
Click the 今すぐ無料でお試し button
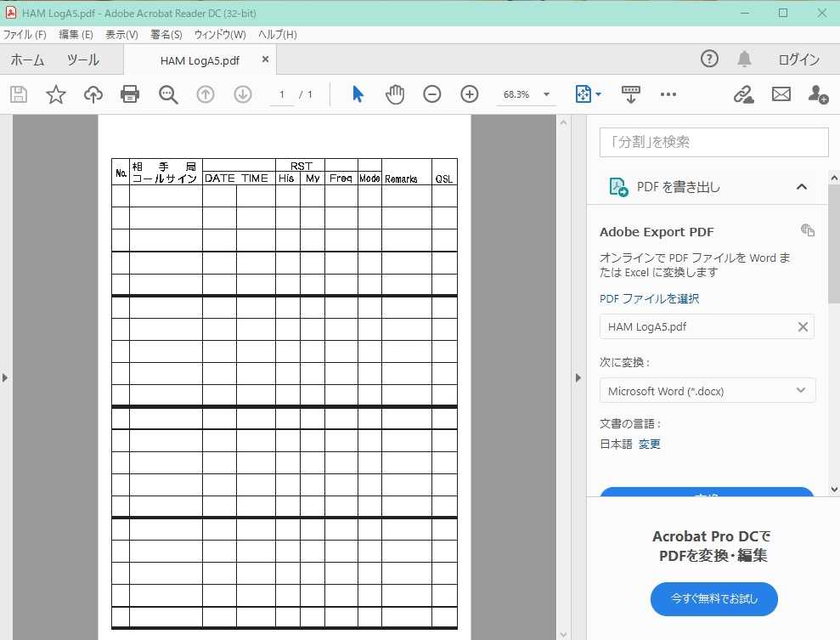coord(714,598)
